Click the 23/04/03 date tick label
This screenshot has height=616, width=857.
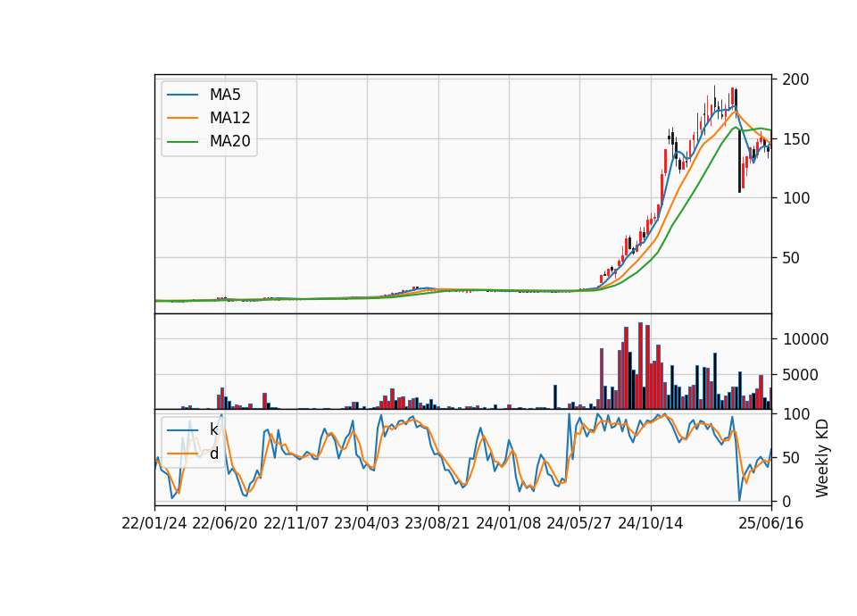pyautogui.click(x=367, y=523)
